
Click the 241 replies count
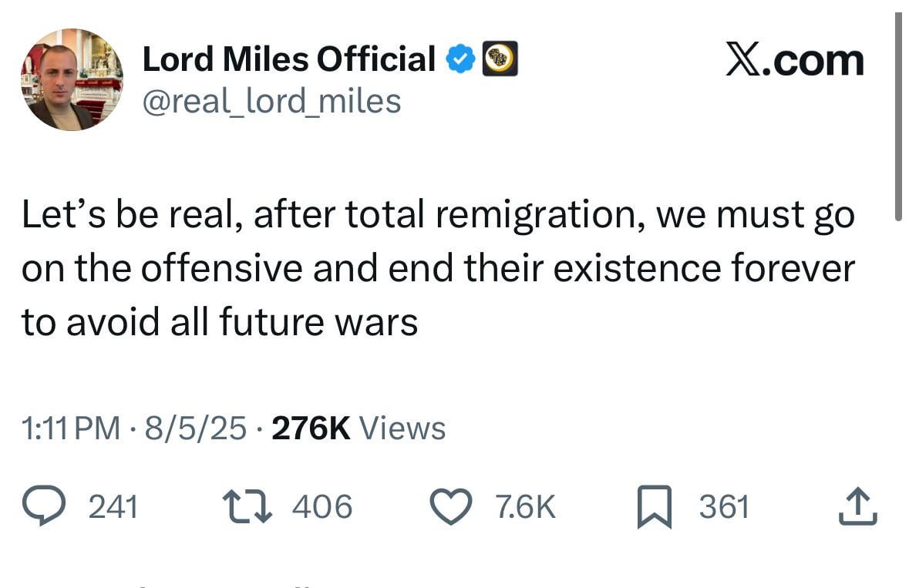[113, 507]
